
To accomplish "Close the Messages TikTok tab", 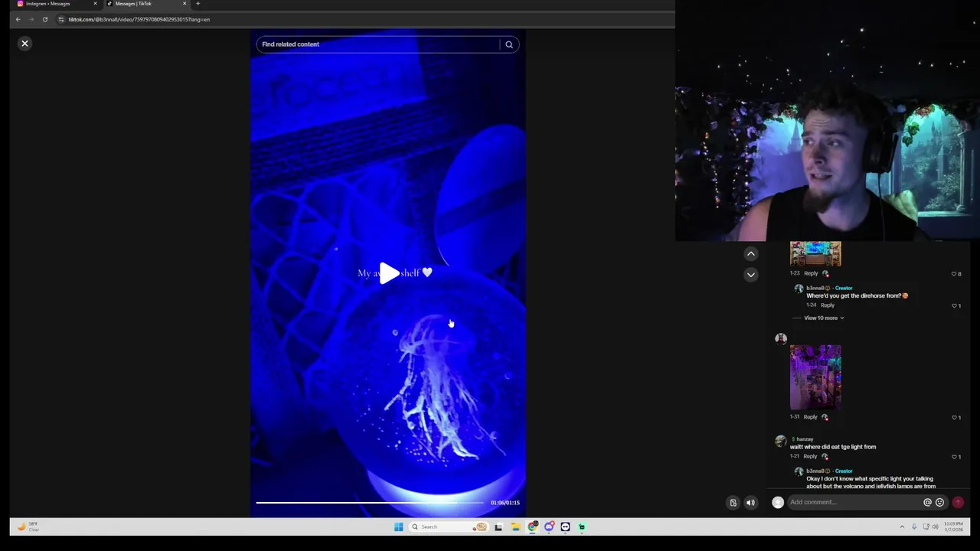I will [185, 4].
